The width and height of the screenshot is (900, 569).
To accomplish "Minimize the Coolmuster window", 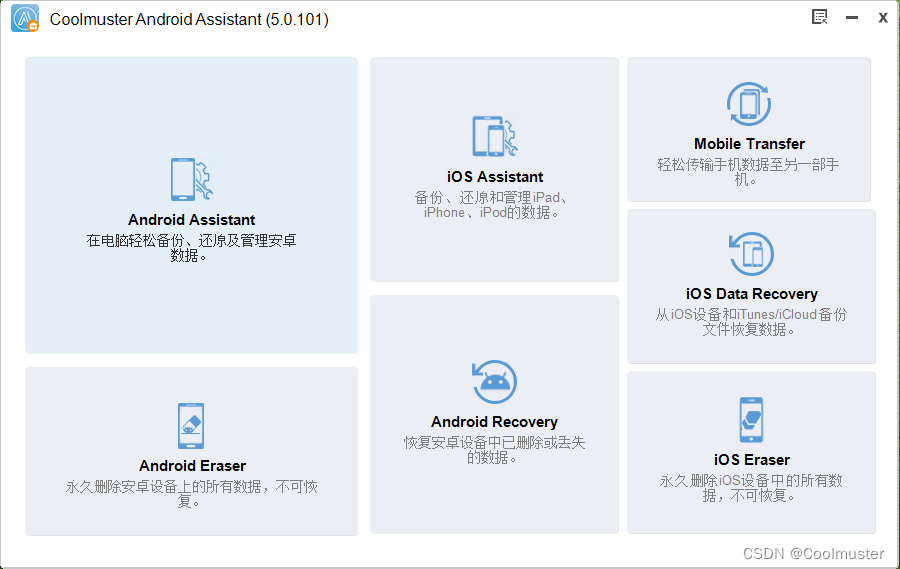I will pyautogui.click(x=852, y=18).
